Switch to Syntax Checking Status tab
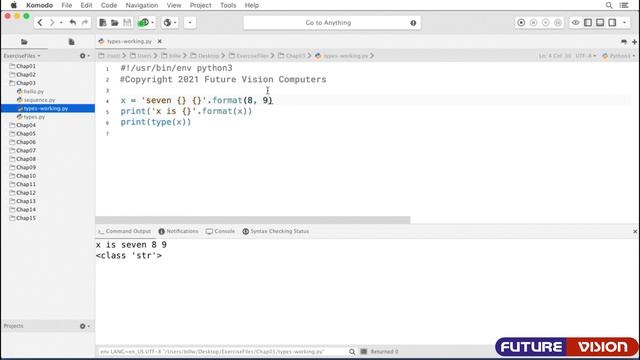The image size is (640, 360). [x=276, y=231]
